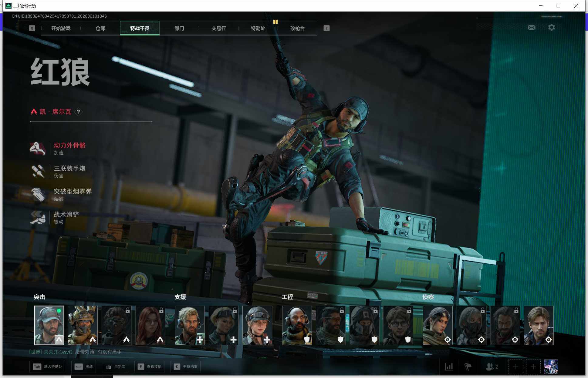Click the question mark beside 凯·席尔瓦
Viewport: 588px width, 378px height.
(78, 112)
